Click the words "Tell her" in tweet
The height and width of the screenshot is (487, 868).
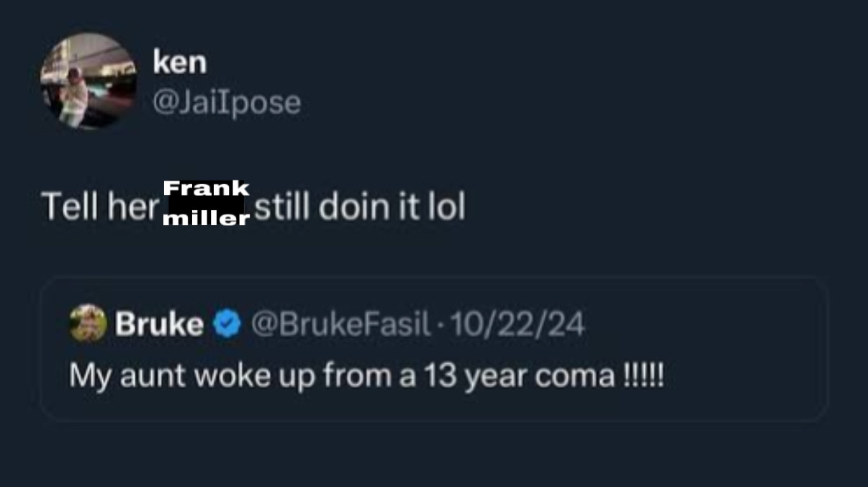coord(100,207)
